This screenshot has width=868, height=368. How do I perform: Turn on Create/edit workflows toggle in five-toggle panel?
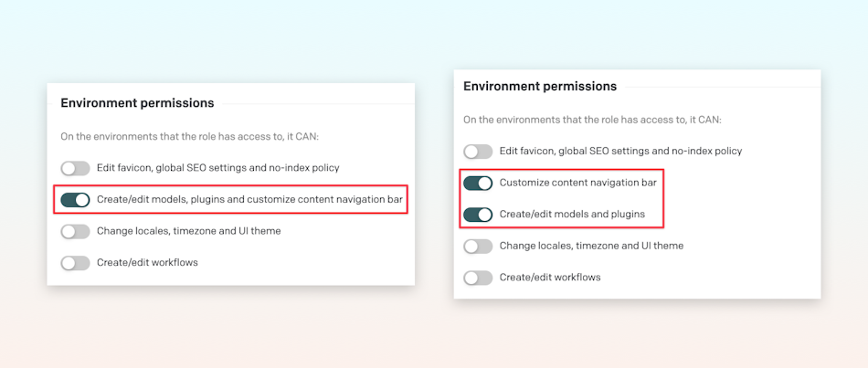pyautogui.click(x=478, y=278)
